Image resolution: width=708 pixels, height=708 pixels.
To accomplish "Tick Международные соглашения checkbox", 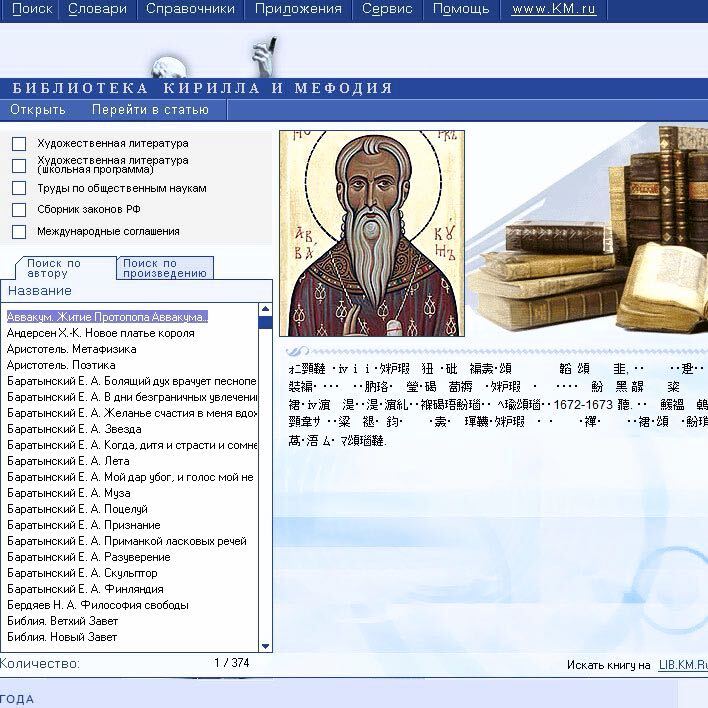I will (19, 232).
